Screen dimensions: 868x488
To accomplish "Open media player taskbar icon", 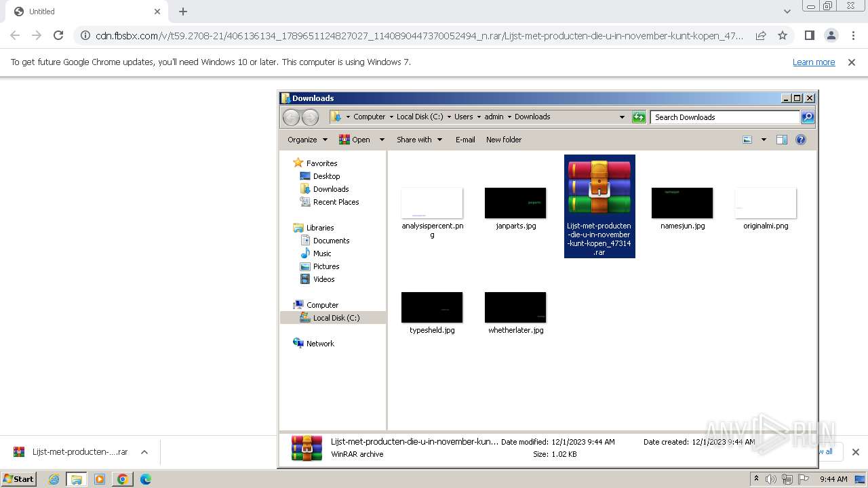I will 100,479.
